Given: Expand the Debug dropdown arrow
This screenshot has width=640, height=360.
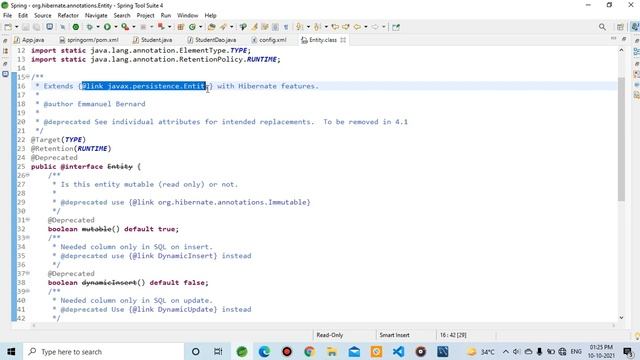Looking at the screenshot, I should click(x=98, y=27).
